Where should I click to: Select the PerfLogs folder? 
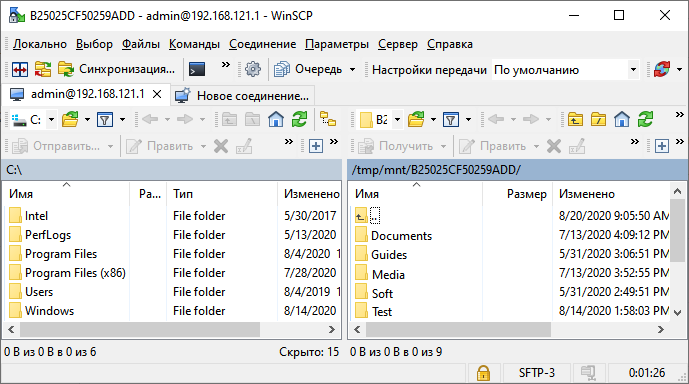(48, 235)
